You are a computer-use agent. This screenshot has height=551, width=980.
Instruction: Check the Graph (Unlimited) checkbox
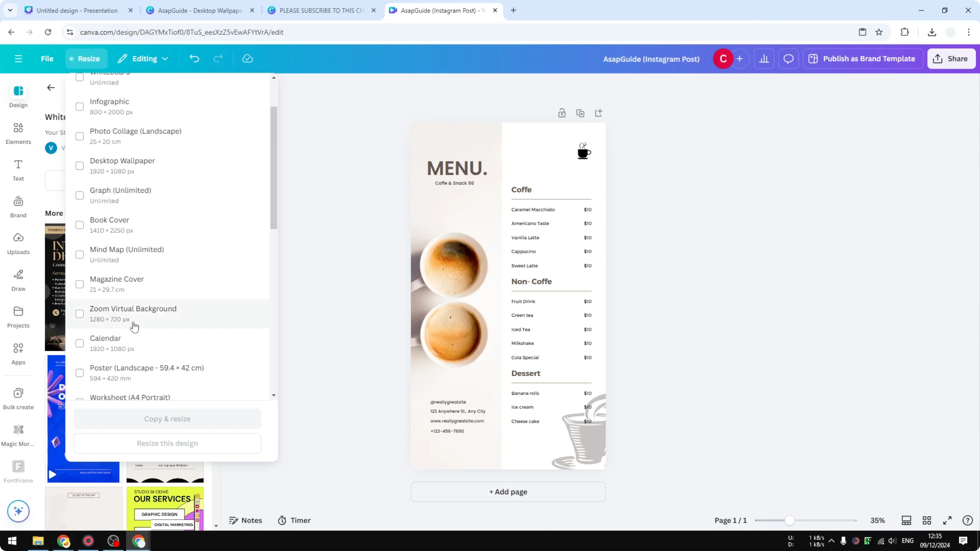[80, 195]
